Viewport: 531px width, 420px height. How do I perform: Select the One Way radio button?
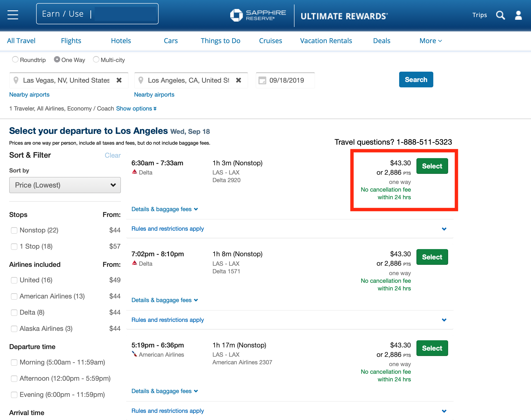[57, 60]
